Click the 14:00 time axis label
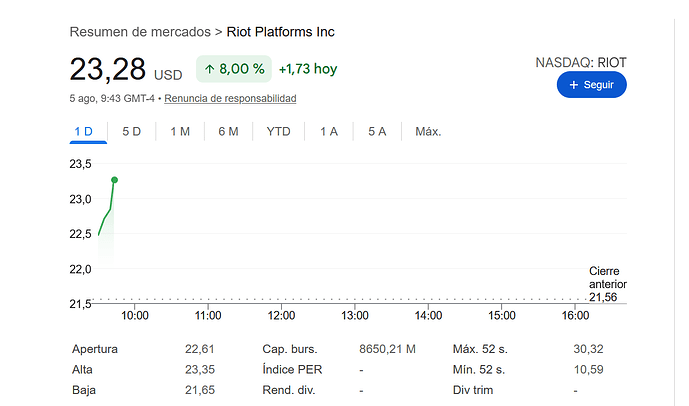Image resolution: width=689 pixels, height=406 pixels. pyautogui.click(x=428, y=315)
